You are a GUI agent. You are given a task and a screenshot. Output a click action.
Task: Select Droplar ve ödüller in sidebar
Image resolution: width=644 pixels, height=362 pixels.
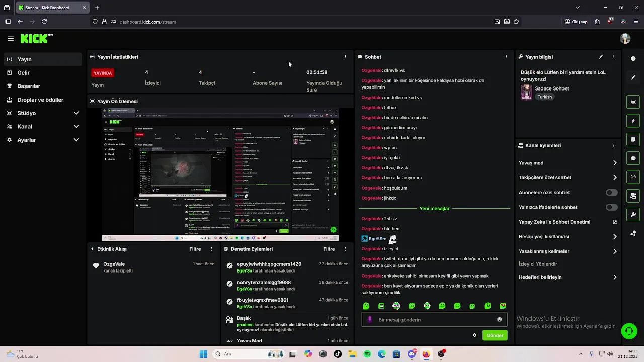click(x=43, y=100)
